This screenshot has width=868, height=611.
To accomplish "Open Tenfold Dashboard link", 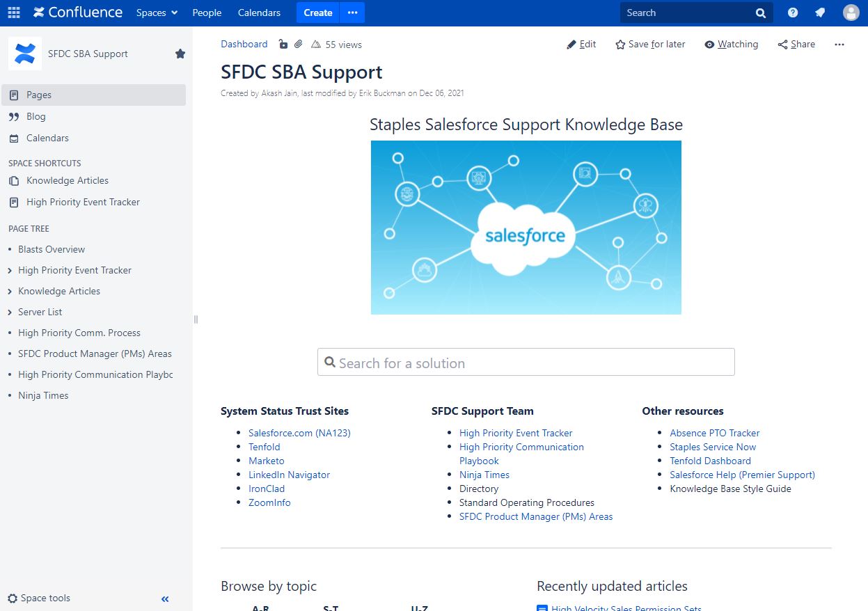I will click(711, 461).
